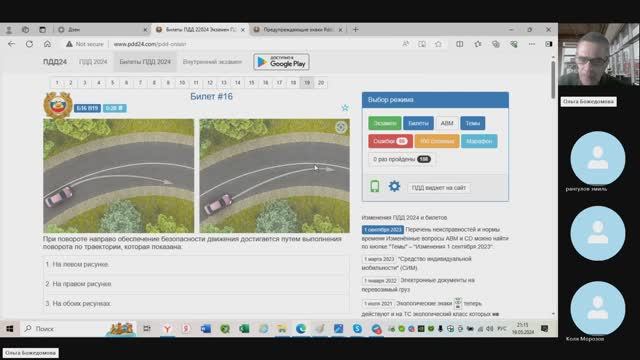Select answer 3 На обоих рисунках

[x=196, y=303]
